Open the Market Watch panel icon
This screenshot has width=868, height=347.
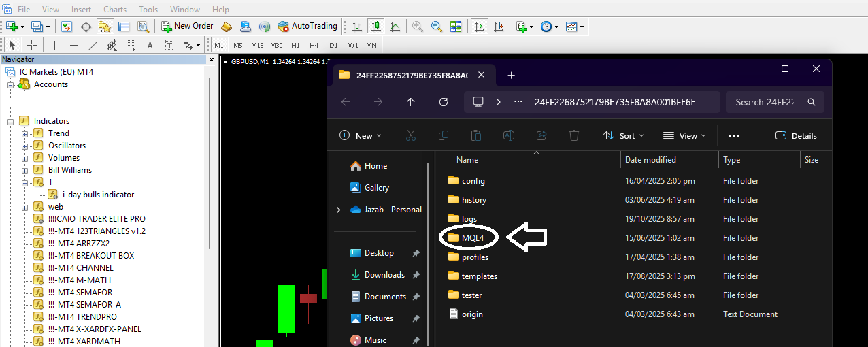[67, 27]
